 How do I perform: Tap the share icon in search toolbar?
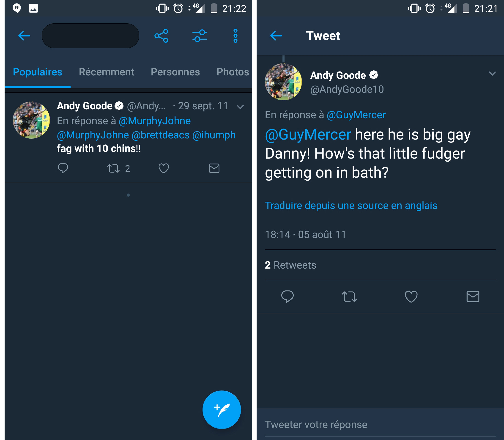161,36
